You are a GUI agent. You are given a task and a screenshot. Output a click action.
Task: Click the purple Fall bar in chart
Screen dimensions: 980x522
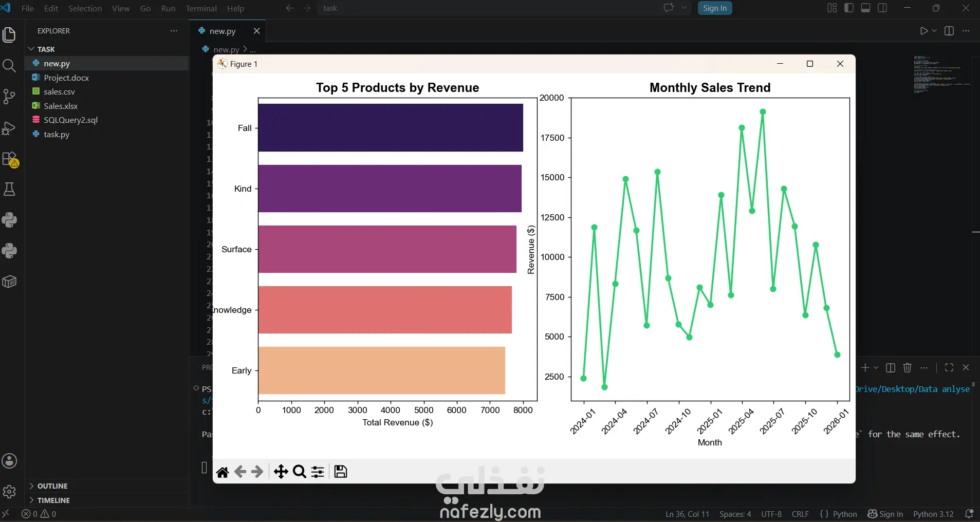point(391,128)
